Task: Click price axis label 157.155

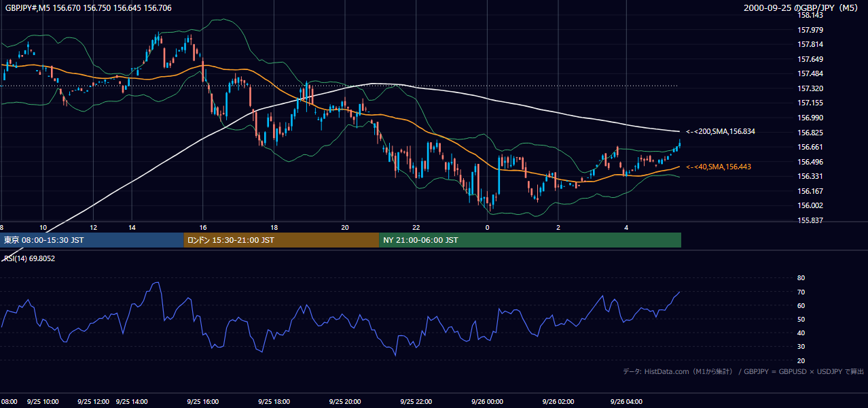Action: [810, 103]
